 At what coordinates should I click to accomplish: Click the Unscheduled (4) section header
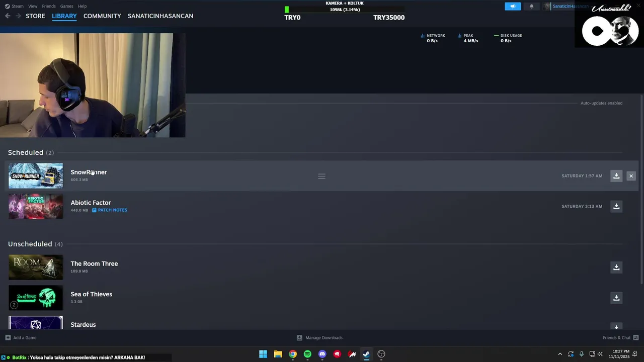(x=35, y=244)
